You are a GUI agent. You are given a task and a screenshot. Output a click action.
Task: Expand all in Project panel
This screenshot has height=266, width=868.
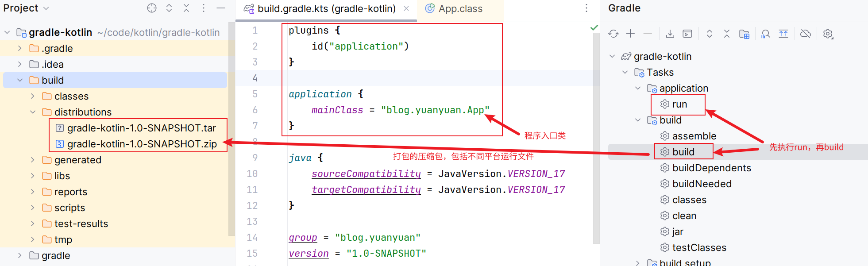click(169, 8)
